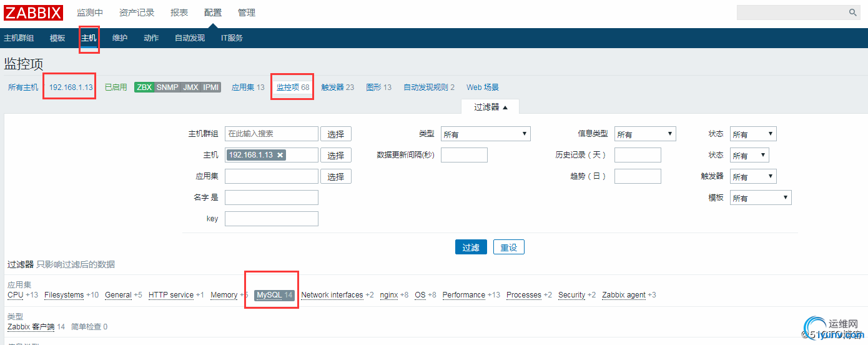The image size is (868, 345).
Task: Click the selected MySQL 14 filter
Action: [274, 295]
